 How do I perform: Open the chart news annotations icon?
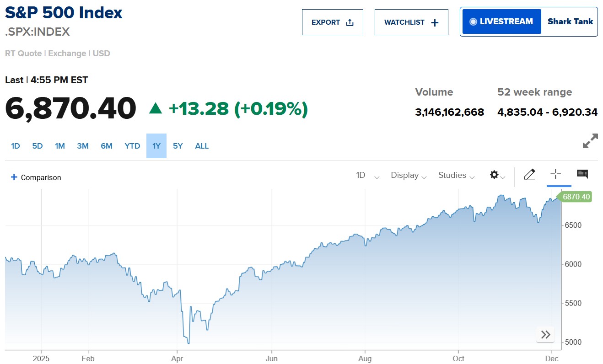point(582,174)
